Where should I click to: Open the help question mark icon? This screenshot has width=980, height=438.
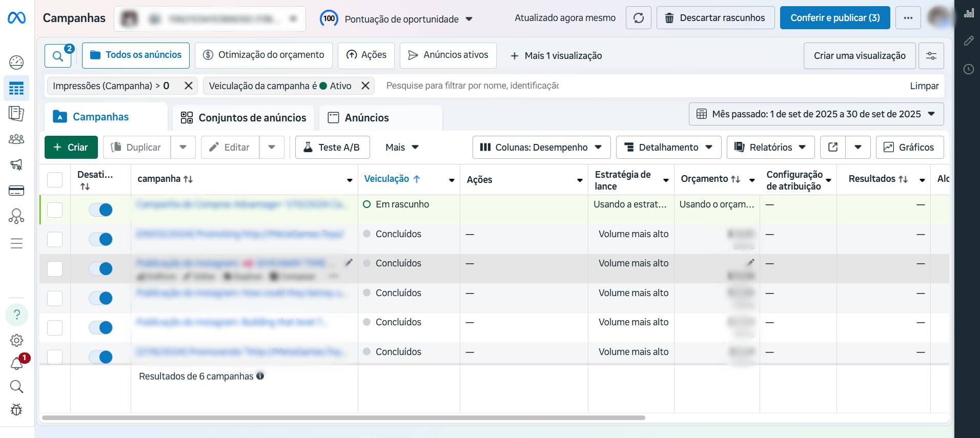(x=16, y=315)
